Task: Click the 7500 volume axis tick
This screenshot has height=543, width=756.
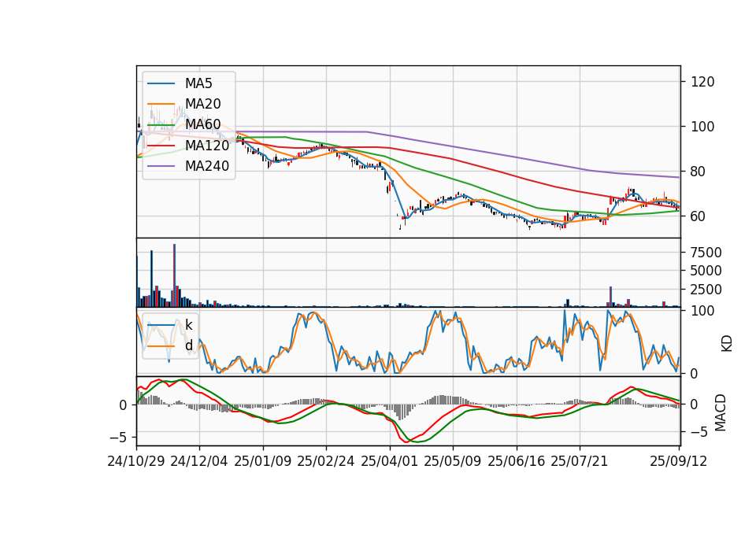Action: pyautogui.click(x=706, y=253)
